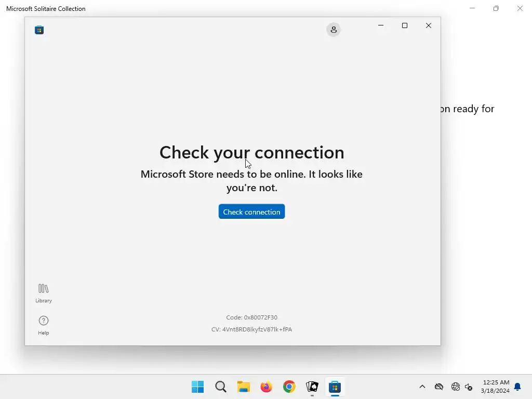Open the Library in the sidebar
532x399 pixels.
click(44, 294)
